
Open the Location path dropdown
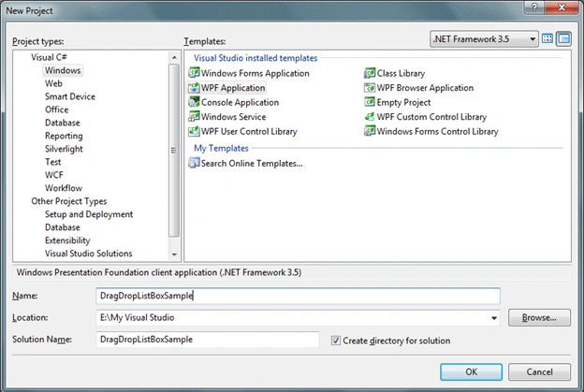[494, 318]
